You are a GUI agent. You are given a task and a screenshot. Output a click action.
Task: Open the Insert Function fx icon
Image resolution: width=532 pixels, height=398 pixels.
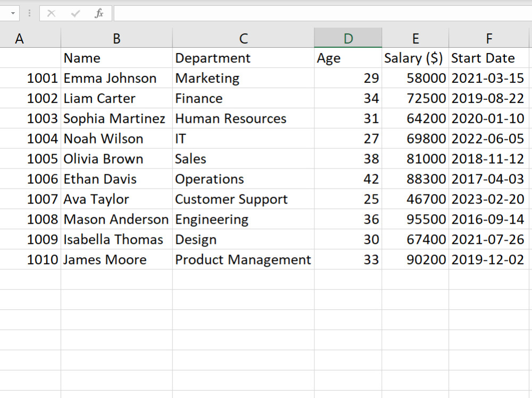tap(99, 14)
